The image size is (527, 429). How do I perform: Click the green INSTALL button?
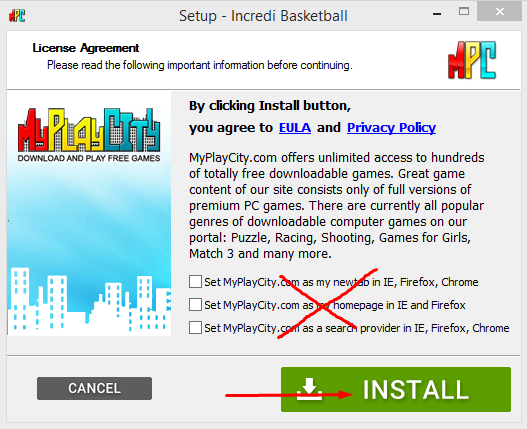coord(396,389)
